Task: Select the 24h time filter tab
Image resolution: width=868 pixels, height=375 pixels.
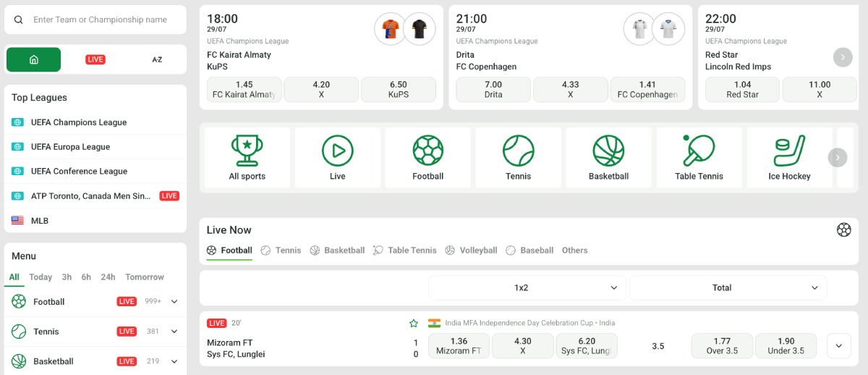Action: [x=108, y=277]
